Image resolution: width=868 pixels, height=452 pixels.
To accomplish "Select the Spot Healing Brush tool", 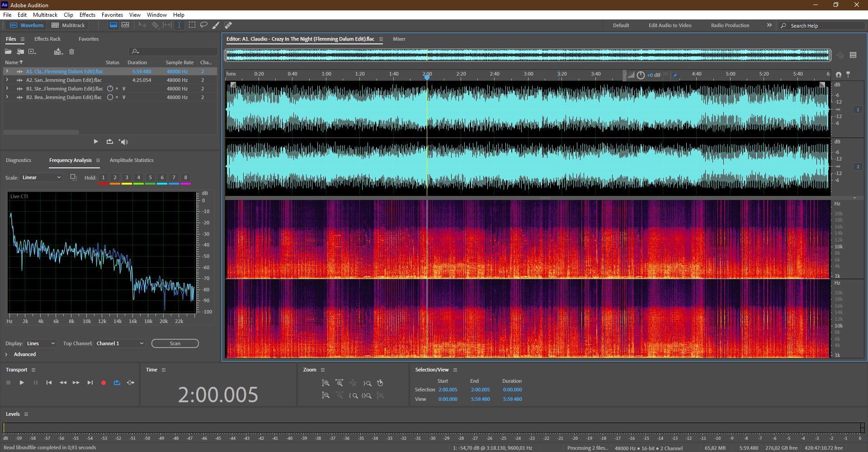I will (228, 25).
